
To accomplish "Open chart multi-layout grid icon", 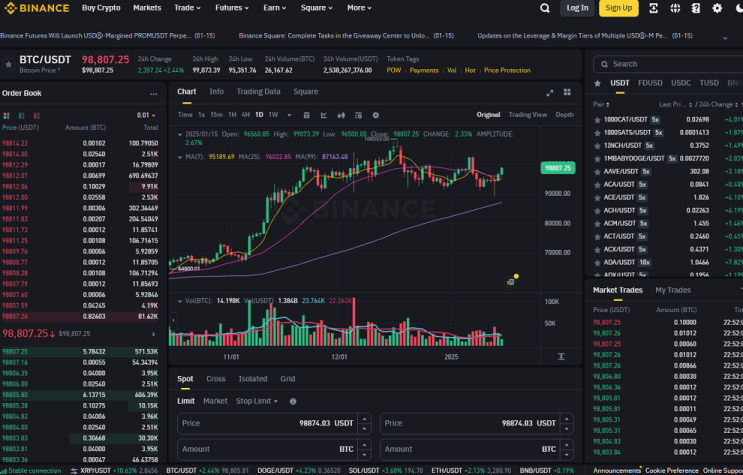I will click(567, 92).
